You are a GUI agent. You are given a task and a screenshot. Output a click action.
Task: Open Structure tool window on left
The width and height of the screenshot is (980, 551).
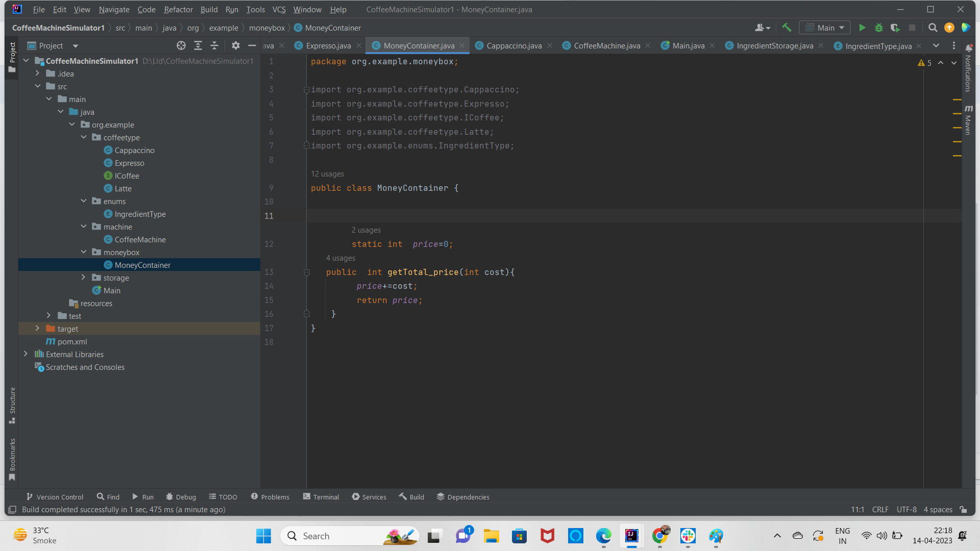click(x=12, y=406)
